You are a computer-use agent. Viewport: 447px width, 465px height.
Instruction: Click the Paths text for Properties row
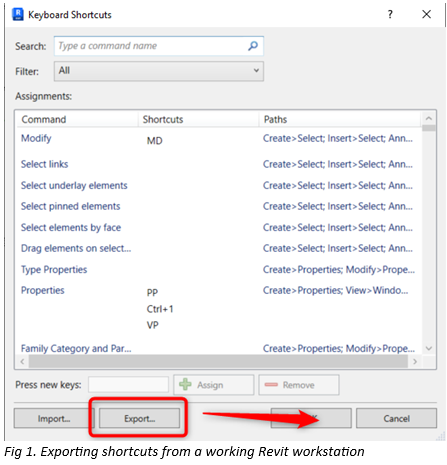coord(335,290)
